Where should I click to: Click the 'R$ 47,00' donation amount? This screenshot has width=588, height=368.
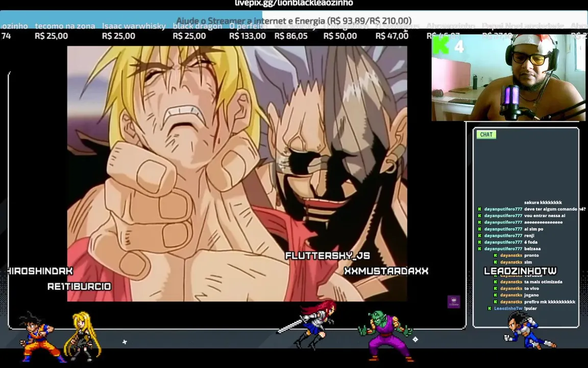[x=392, y=36]
